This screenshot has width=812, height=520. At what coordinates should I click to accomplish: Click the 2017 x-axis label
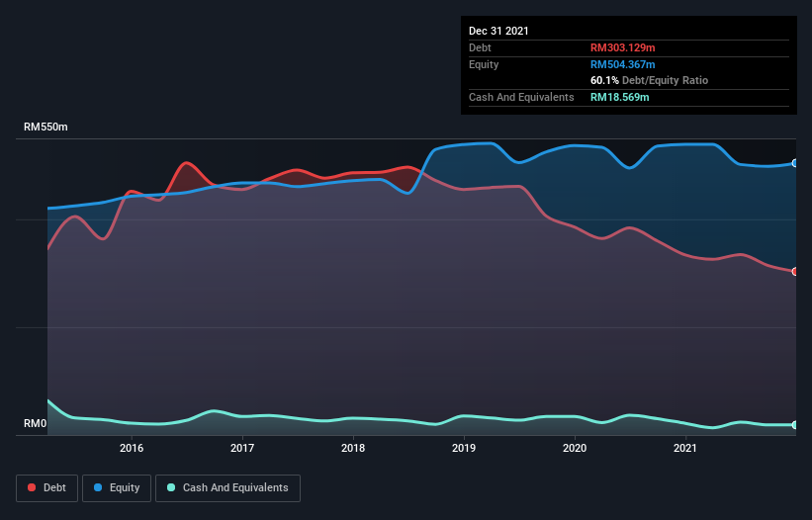tap(242, 448)
